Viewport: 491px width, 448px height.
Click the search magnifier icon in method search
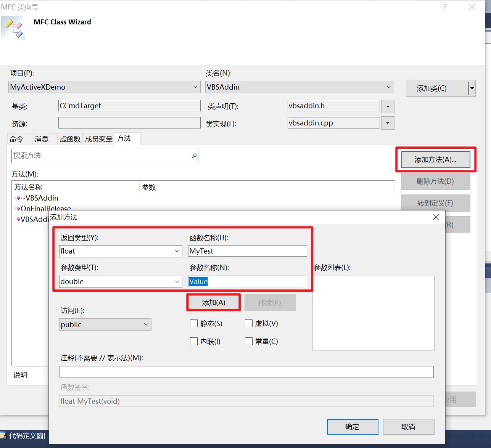(x=194, y=156)
